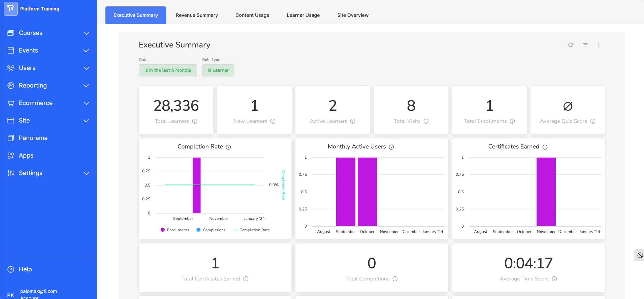Click the Site window icon

point(11,121)
